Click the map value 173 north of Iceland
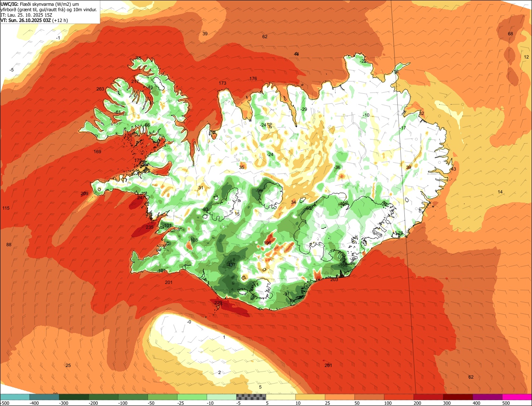 (223, 83)
